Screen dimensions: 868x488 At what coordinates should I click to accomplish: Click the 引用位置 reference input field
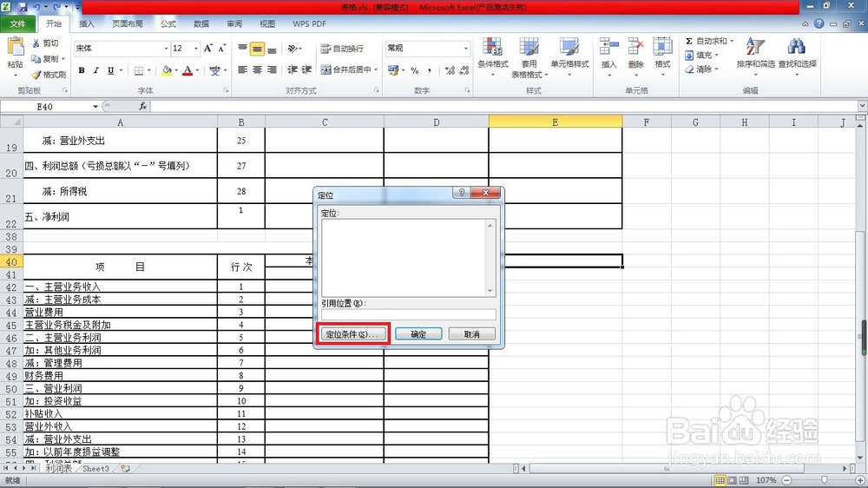tap(408, 314)
